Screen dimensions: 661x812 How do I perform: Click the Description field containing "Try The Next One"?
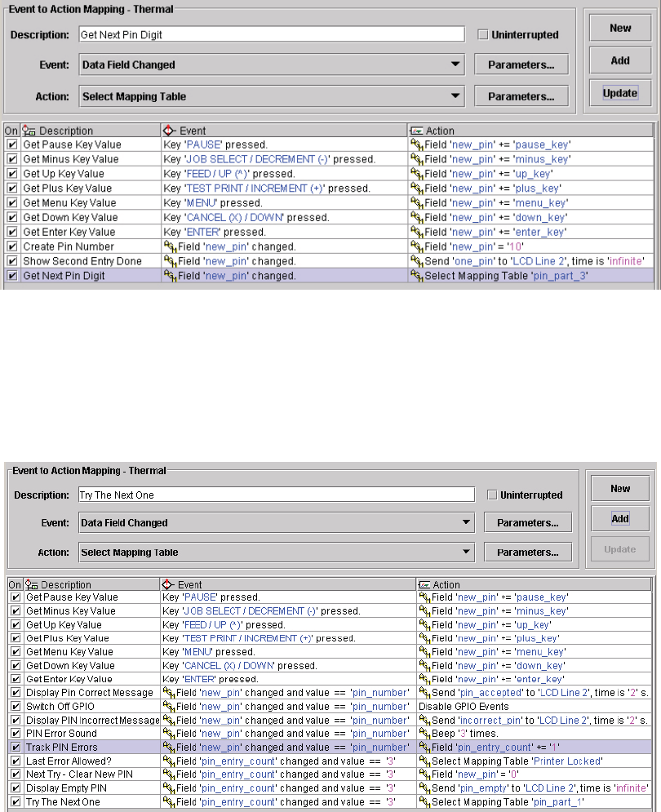[277, 495]
